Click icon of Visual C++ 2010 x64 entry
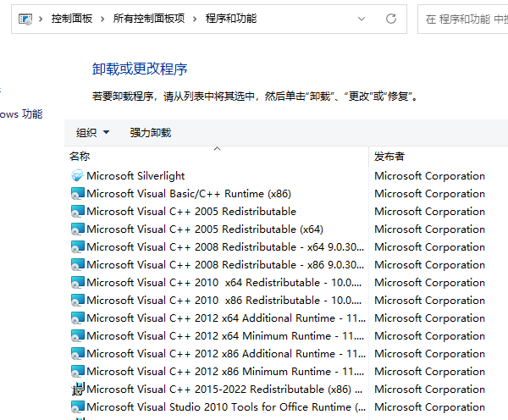The width and height of the screenshot is (508, 420). [77, 283]
